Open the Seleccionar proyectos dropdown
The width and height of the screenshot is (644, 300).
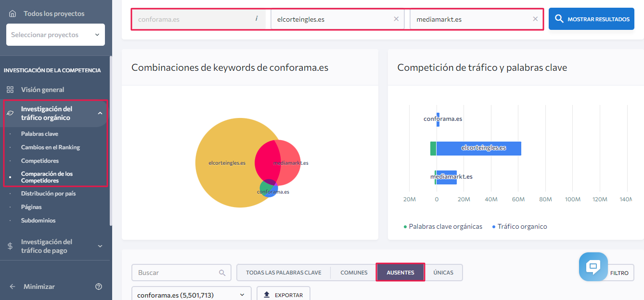pyautogui.click(x=55, y=35)
